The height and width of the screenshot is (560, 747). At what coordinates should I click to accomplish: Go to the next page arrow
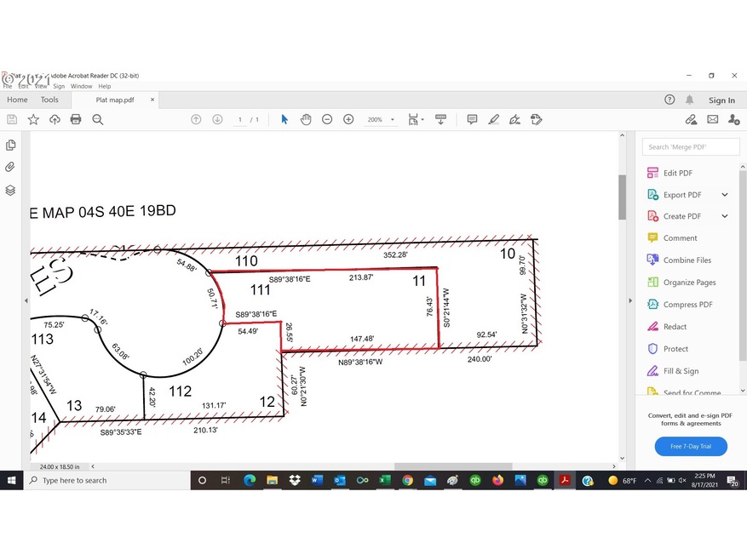(217, 119)
